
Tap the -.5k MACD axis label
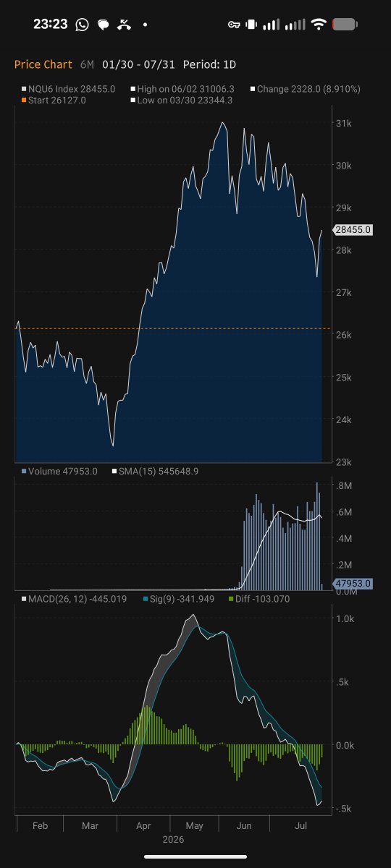pyautogui.click(x=345, y=809)
